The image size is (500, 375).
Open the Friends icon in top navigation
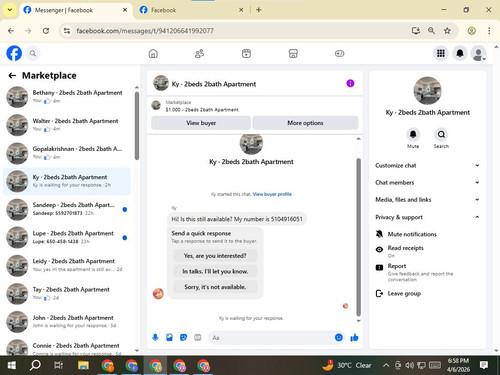pos(199,53)
